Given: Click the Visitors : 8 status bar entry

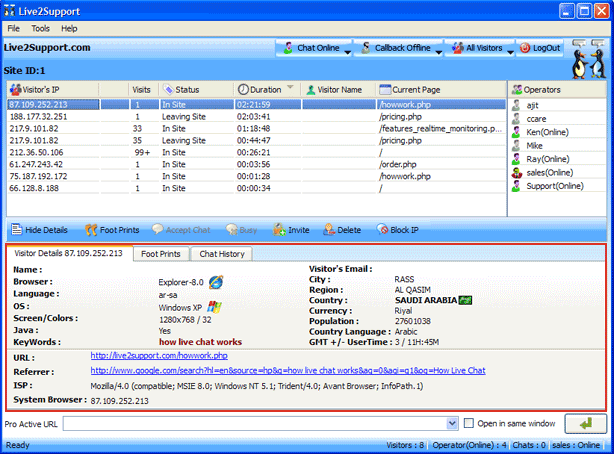Looking at the screenshot, I should tap(405, 445).
